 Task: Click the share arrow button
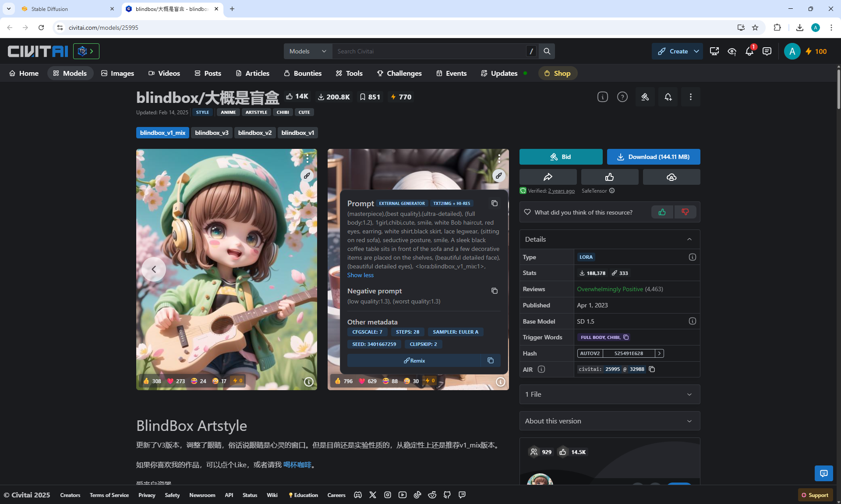tap(548, 177)
